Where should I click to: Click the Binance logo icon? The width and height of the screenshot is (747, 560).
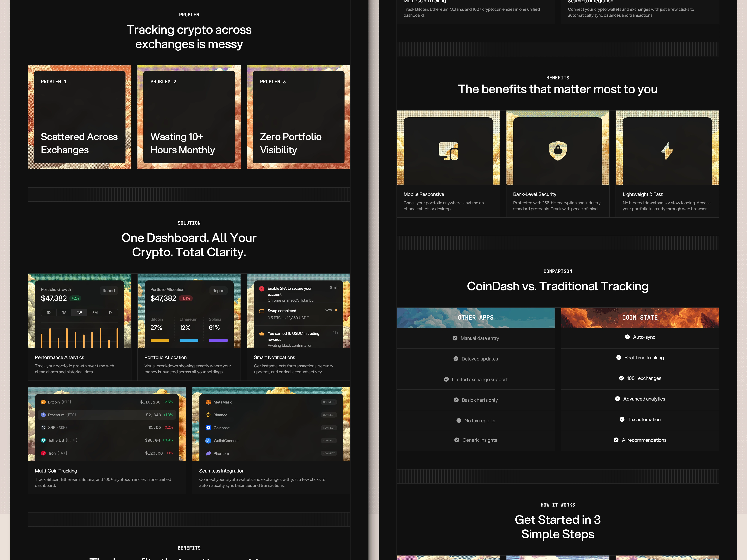[208, 415]
